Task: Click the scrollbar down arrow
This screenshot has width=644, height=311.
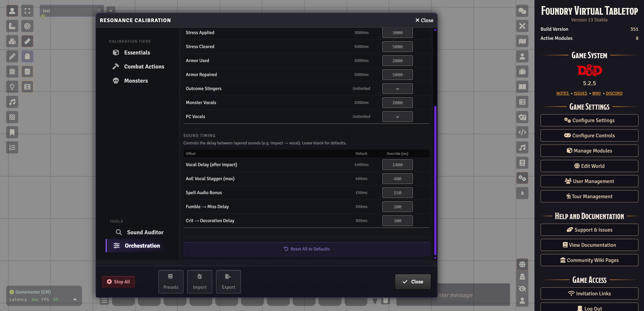Action: 435,258
